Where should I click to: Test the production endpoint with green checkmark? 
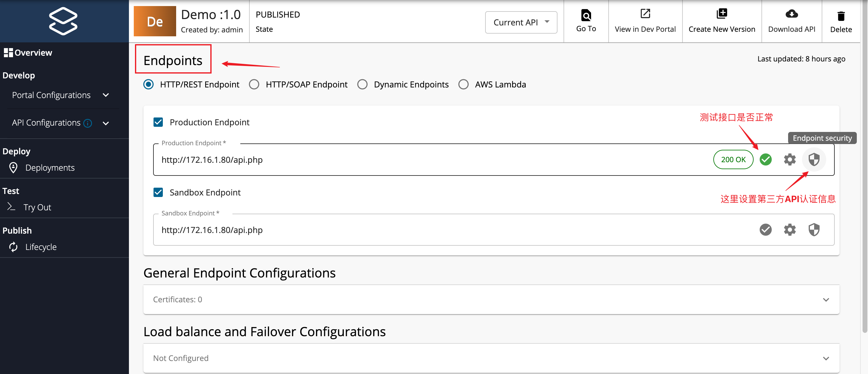tap(766, 159)
